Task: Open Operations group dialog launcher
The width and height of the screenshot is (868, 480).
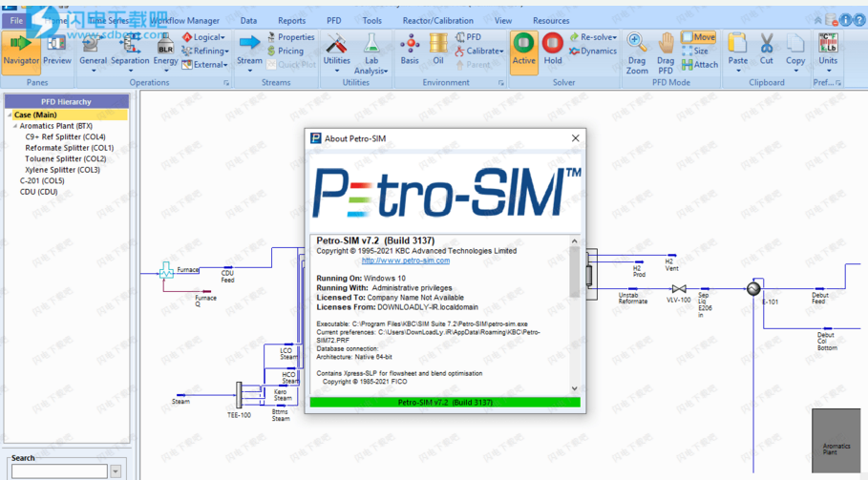Action: click(x=226, y=83)
